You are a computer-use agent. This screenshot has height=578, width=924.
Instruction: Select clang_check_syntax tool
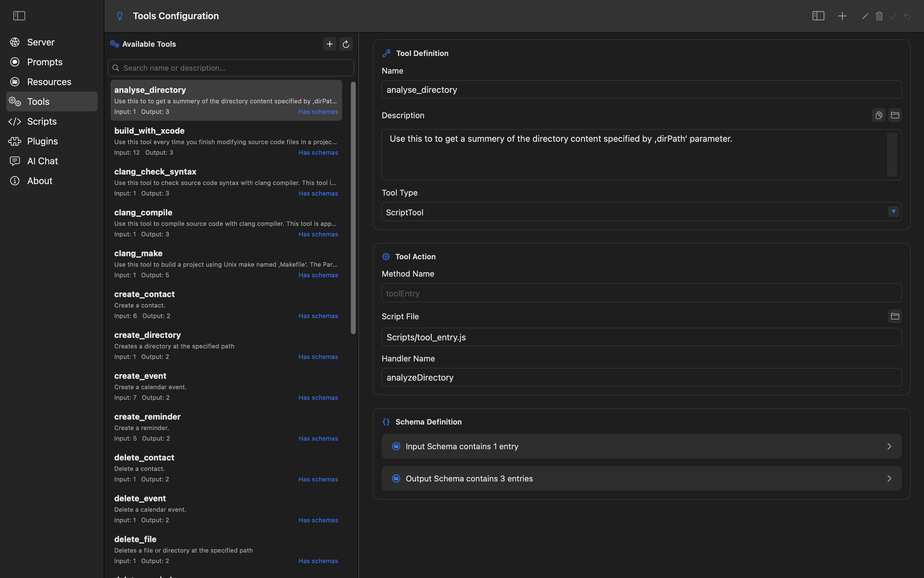226,182
